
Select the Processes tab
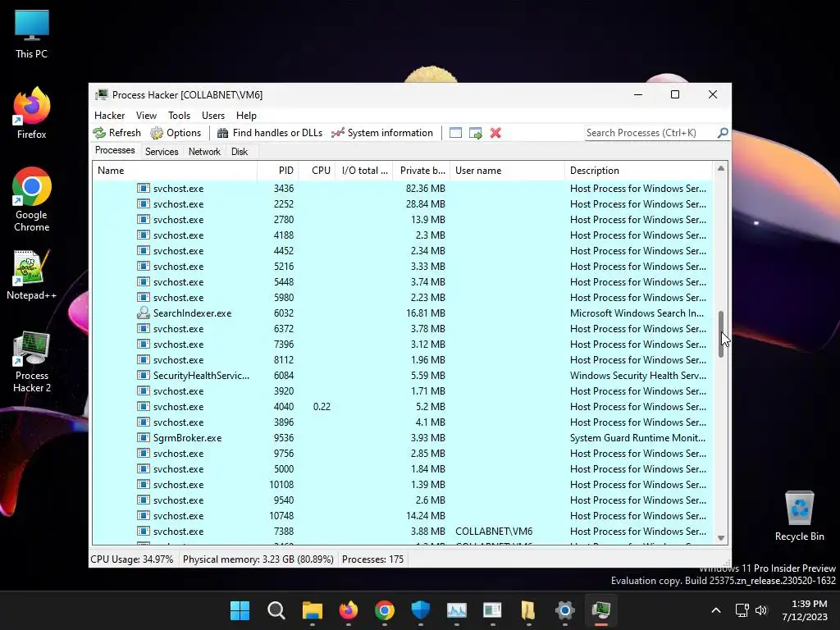[115, 151]
